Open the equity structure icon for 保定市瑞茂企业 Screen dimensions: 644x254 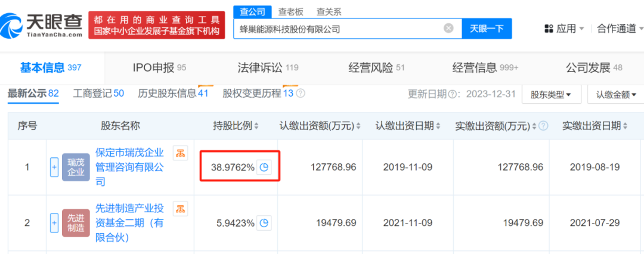coord(180,153)
